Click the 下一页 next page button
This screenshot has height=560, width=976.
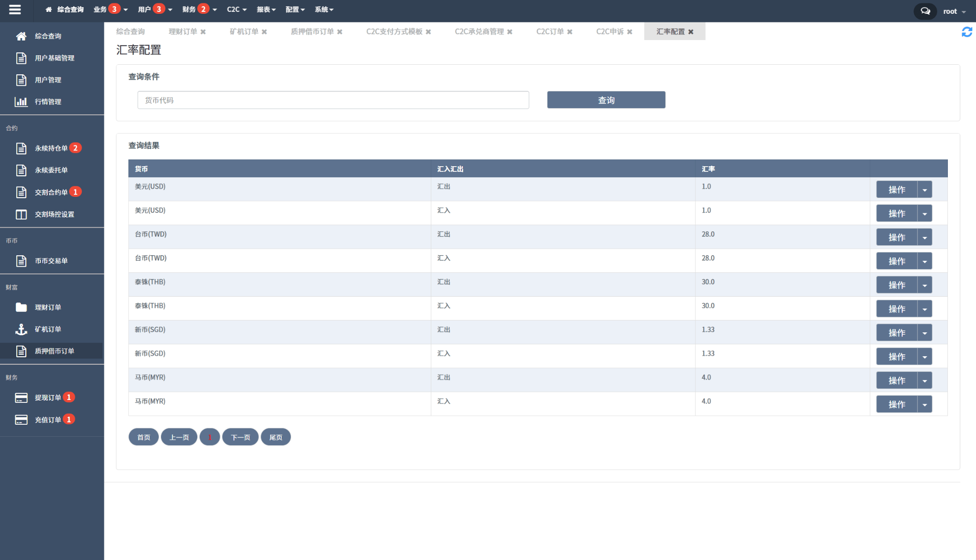(x=240, y=437)
